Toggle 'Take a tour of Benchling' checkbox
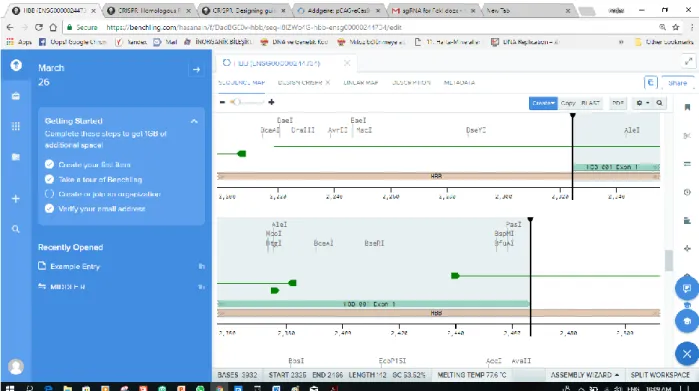 click(49, 179)
